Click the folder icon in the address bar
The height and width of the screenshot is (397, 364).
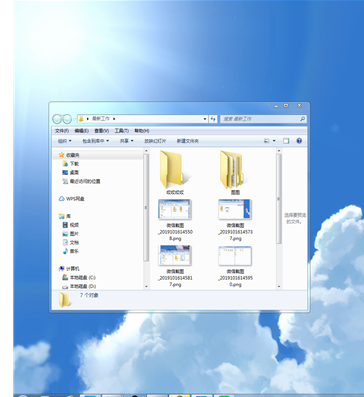(x=81, y=119)
